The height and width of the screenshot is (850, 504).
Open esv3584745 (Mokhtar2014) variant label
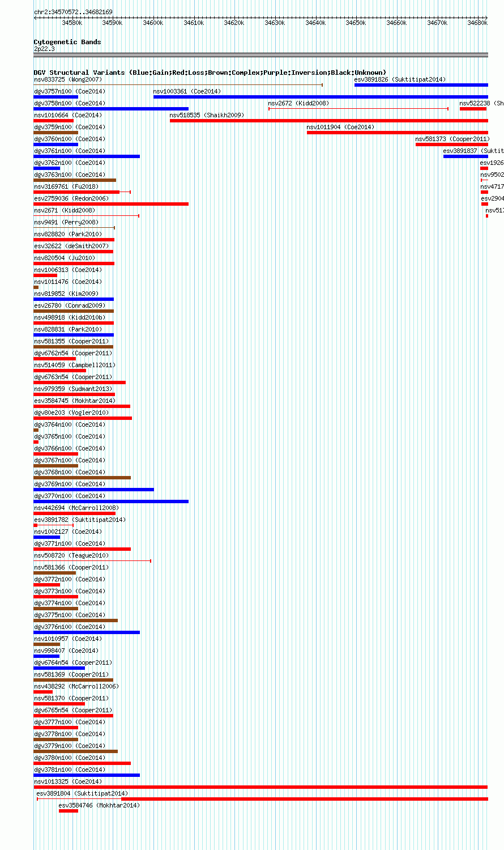[75, 401]
